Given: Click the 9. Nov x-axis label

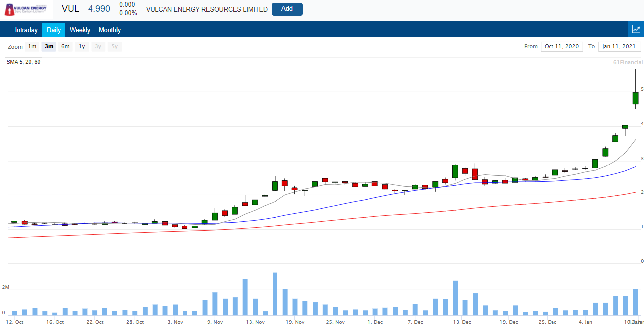Looking at the screenshot, I should tap(215, 322).
